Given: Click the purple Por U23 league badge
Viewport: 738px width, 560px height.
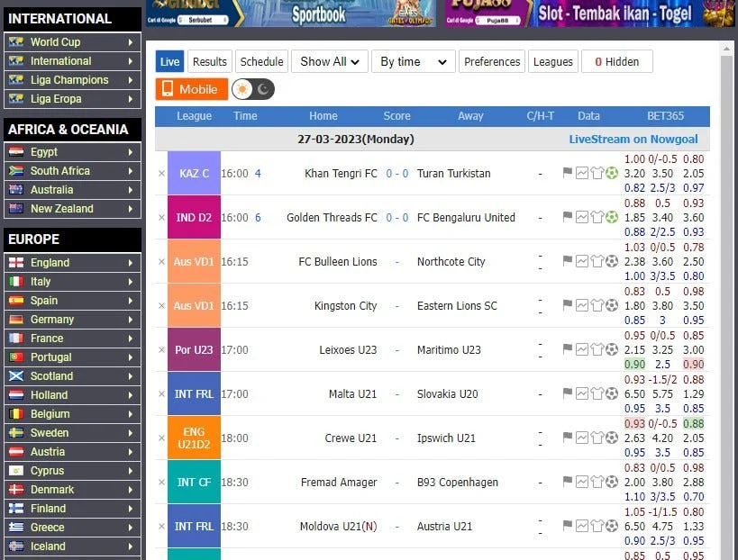Looking at the screenshot, I should [x=194, y=350].
